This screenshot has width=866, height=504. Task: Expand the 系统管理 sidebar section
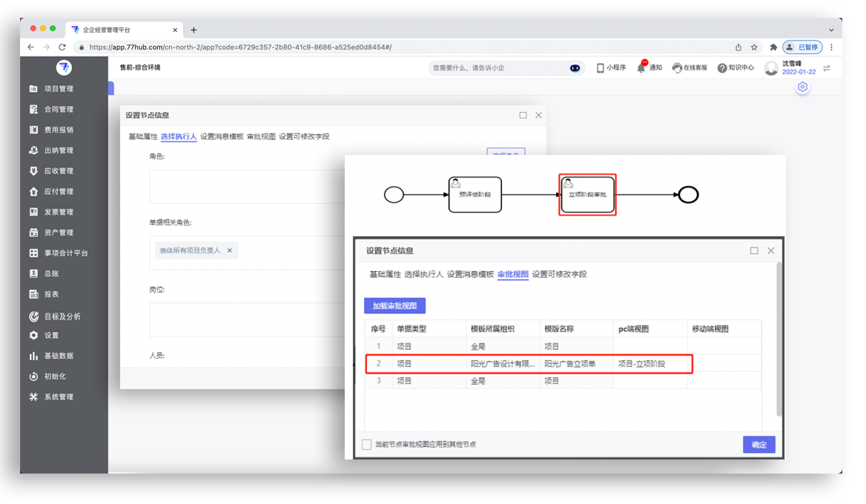point(58,397)
